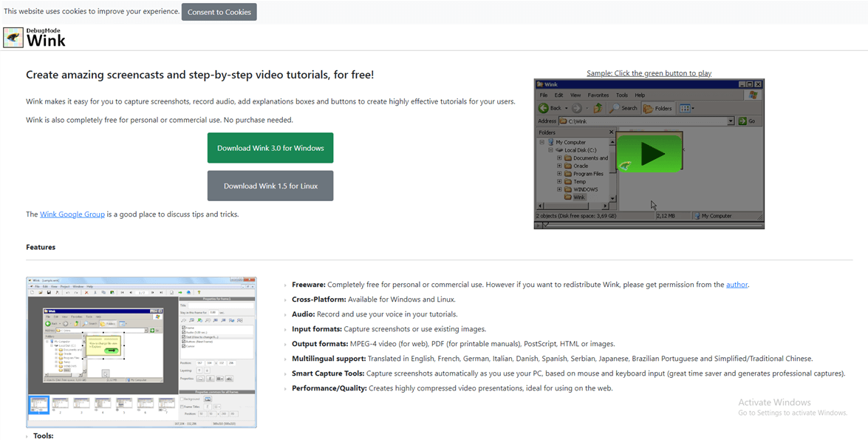Click the small play icon in sample's control bar

pos(538,224)
